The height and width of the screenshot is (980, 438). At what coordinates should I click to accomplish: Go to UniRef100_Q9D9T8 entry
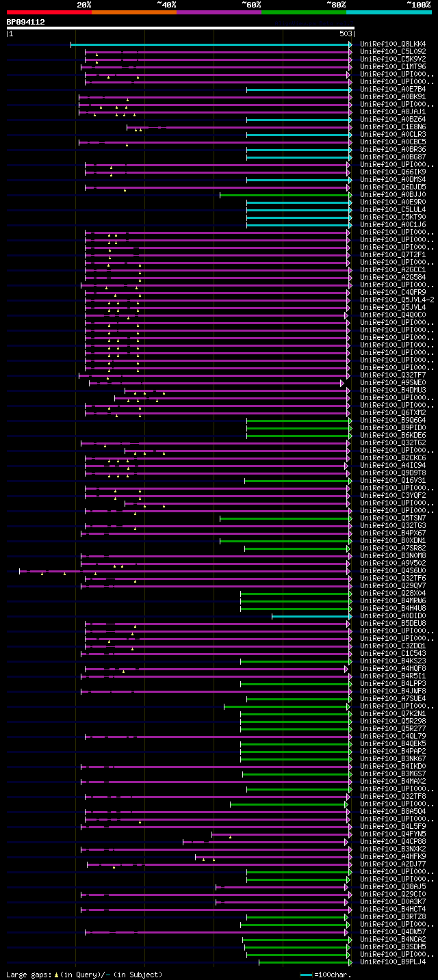(x=394, y=473)
